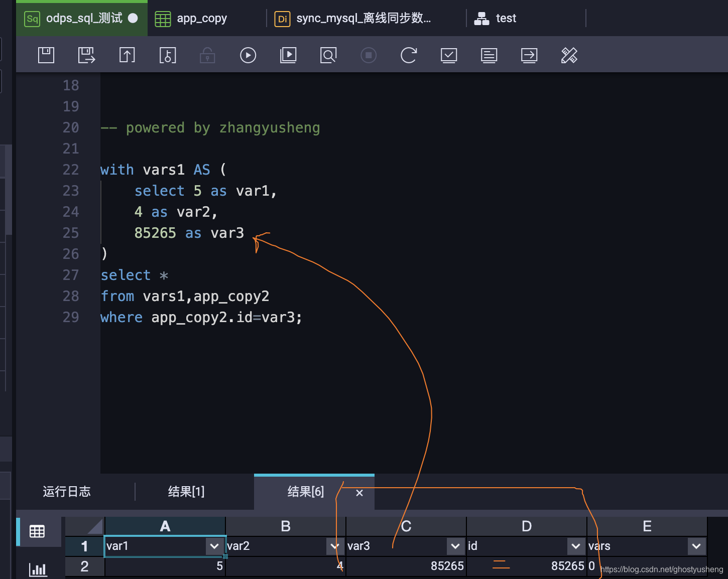This screenshot has width=728, height=579.
Task: Click the Advanced Run icon
Action: (288, 55)
